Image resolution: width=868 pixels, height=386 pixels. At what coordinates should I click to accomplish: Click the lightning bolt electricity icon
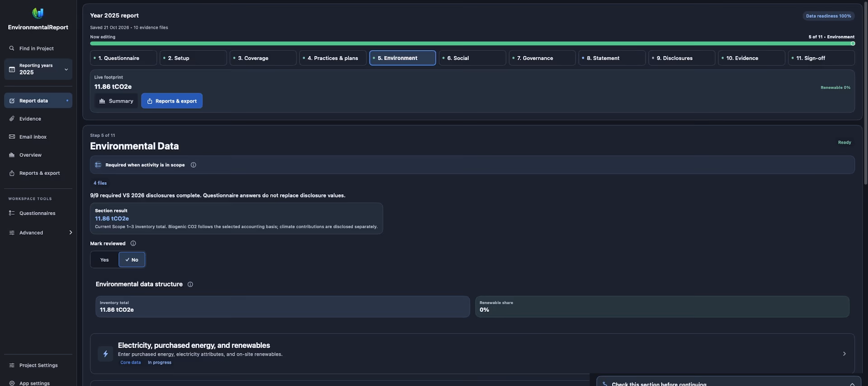point(105,354)
